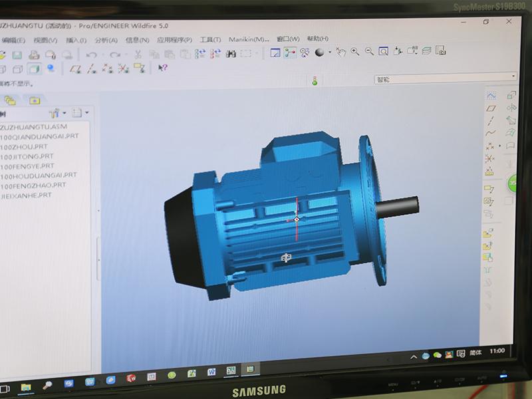The width and height of the screenshot is (532, 399).
Task: Click the Zoom In magnifier icon
Action: click(355, 52)
